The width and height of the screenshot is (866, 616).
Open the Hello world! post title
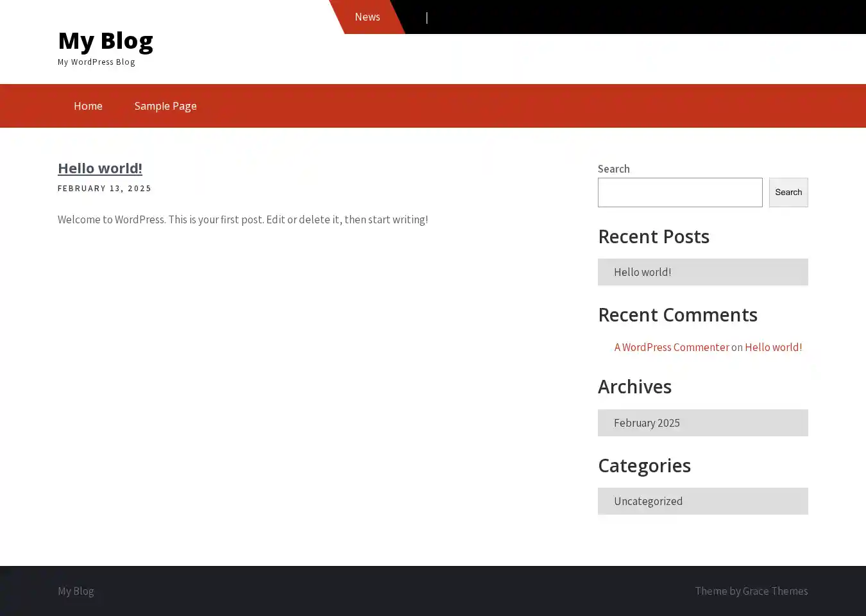[100, 168]
